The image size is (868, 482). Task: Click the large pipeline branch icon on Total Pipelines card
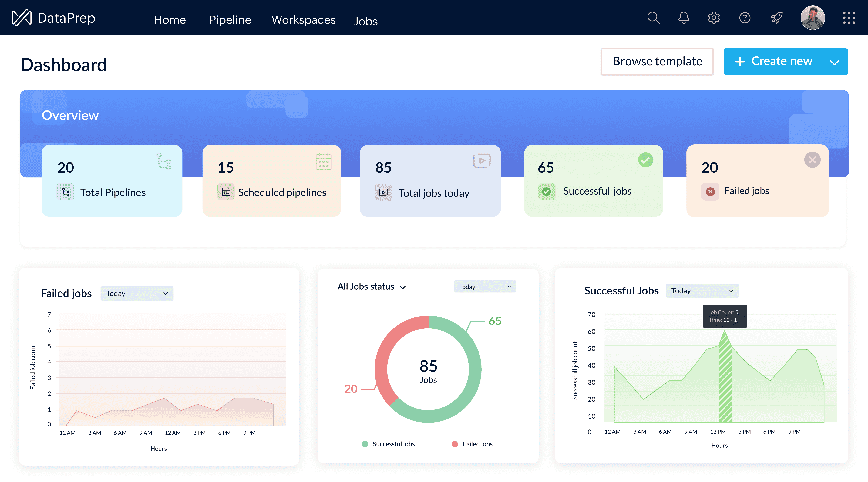pos(164,161)
